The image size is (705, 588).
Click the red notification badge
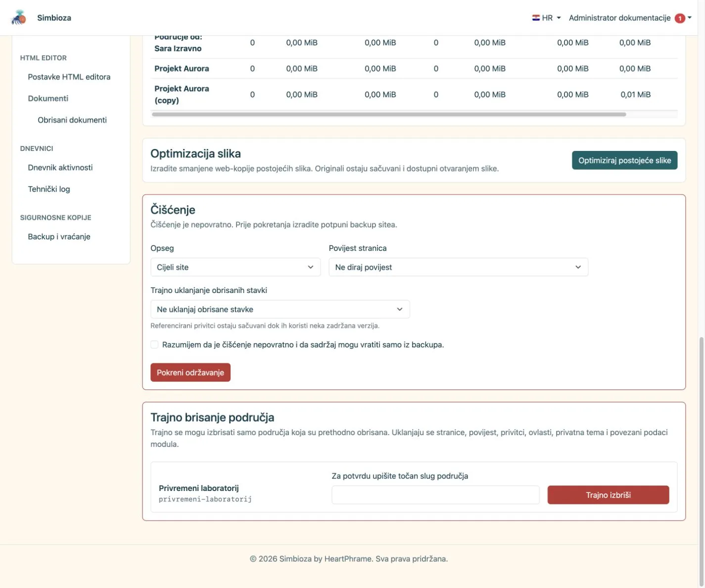click(680, 18)
